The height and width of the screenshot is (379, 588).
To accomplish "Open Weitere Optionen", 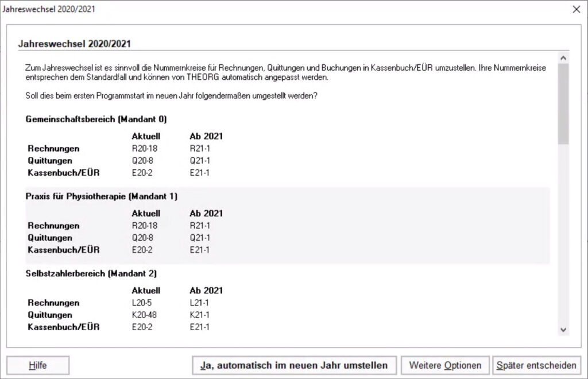I will (x=445, y=365).
